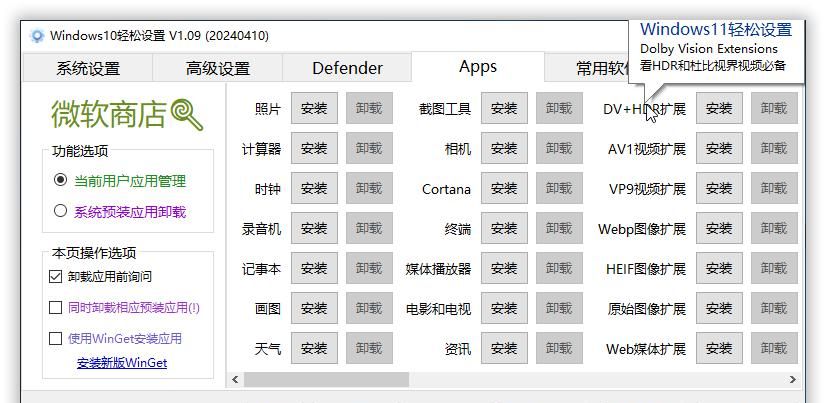Uninstall the 照片 app
Image resolution: width=826 pixels, height=403 pixels.
click(x=369, y=109)
